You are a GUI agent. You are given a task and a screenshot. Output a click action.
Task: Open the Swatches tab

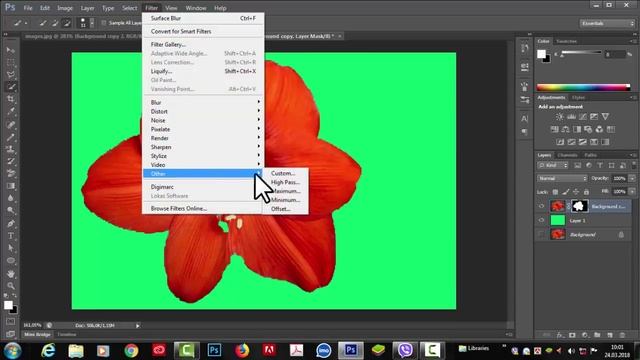point(567,41)
